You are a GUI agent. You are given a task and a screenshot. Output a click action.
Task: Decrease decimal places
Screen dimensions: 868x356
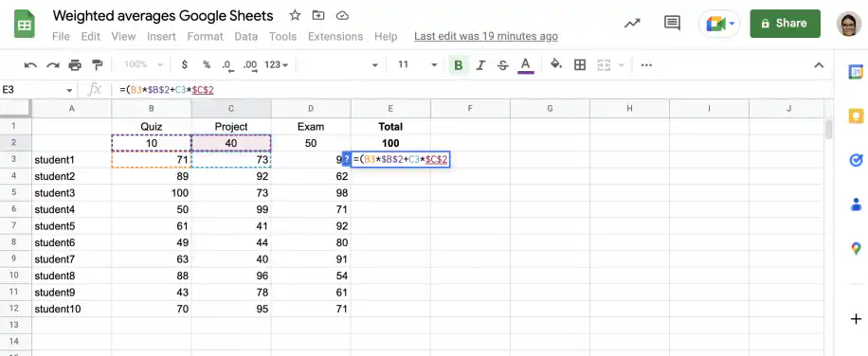coord(227,65)
